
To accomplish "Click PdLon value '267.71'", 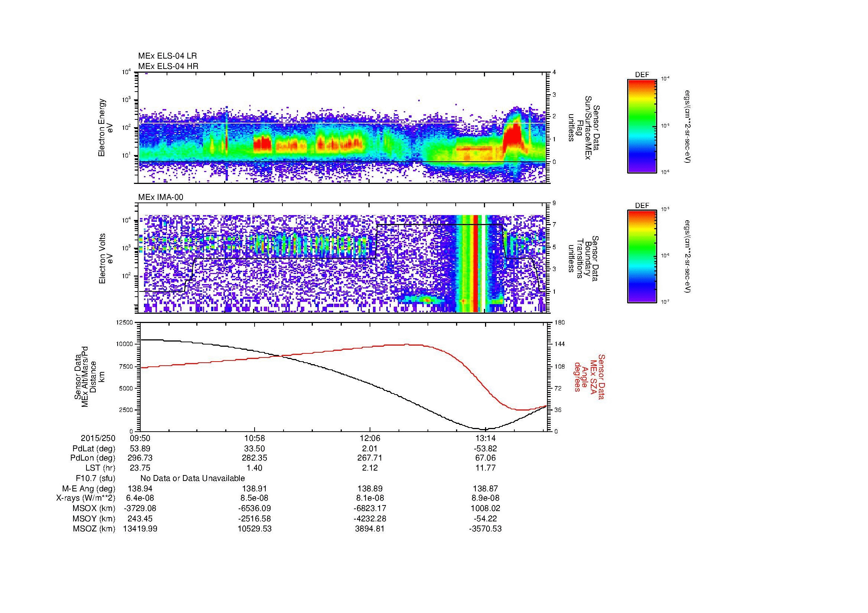I will point(370,458).
